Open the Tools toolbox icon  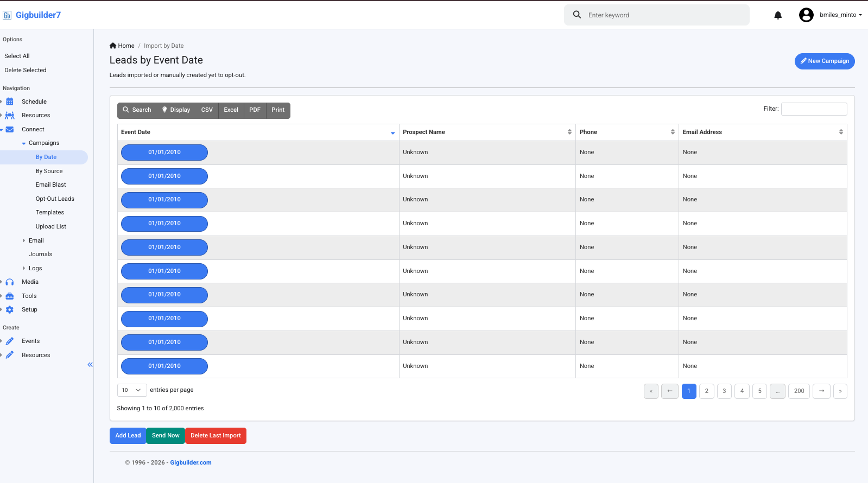point(10,296)
